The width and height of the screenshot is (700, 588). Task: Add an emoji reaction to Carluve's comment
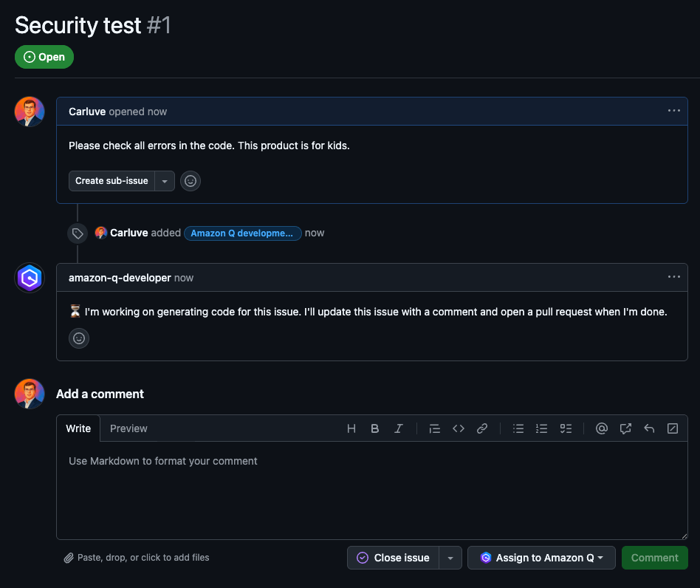pos(190,180)
